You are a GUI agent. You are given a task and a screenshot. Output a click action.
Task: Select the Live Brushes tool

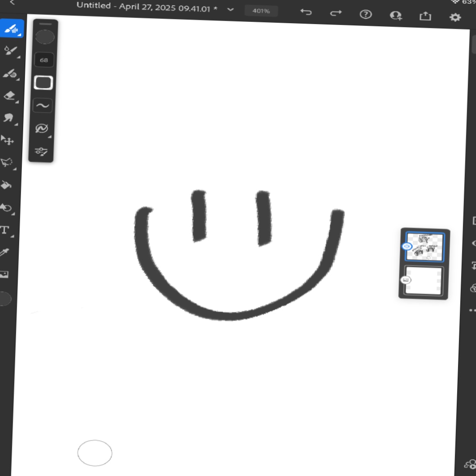point(9,51)
